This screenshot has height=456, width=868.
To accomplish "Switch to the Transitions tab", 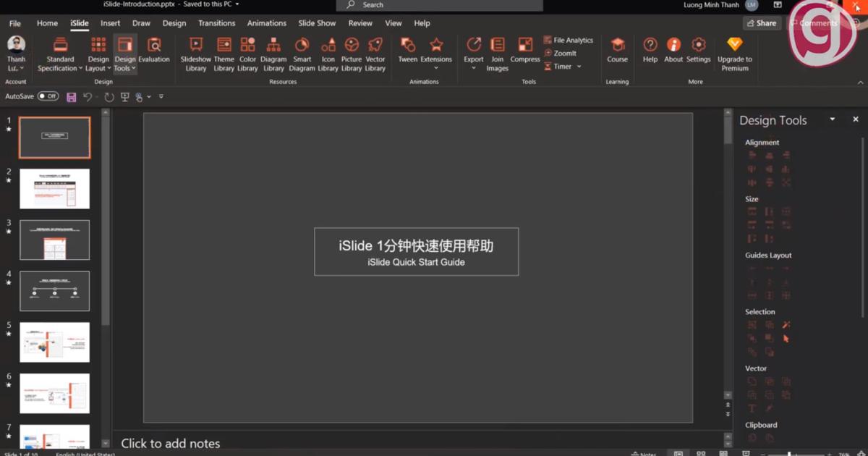I will pos(216,23).
